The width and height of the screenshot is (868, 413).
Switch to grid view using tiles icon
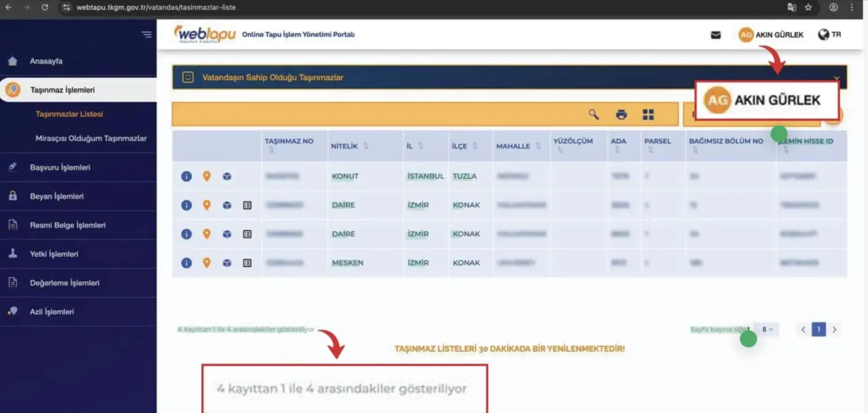click(x=648, y=115)
